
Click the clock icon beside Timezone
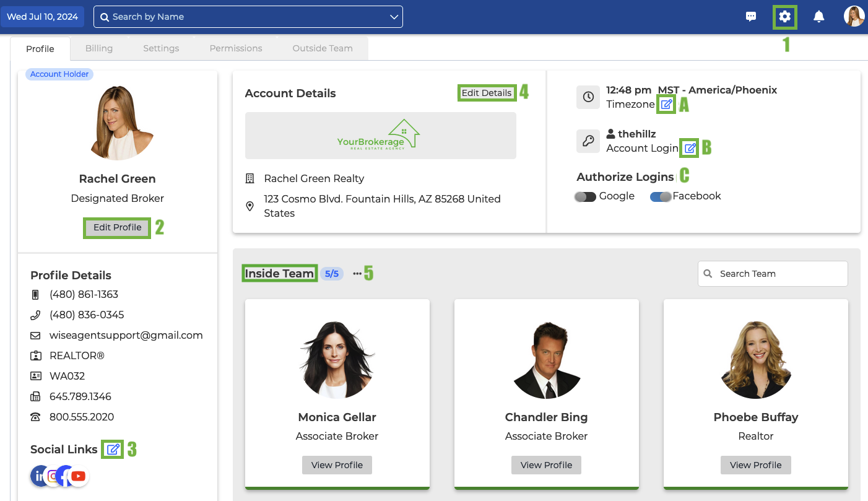pos(589,97)
